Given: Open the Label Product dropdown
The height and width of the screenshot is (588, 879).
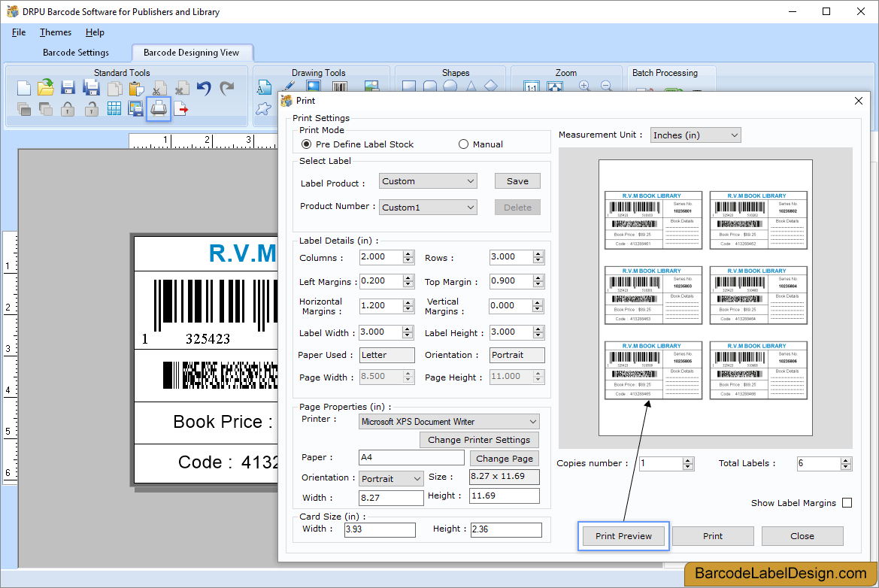Looking at the screenshot, I should (470, 180).
